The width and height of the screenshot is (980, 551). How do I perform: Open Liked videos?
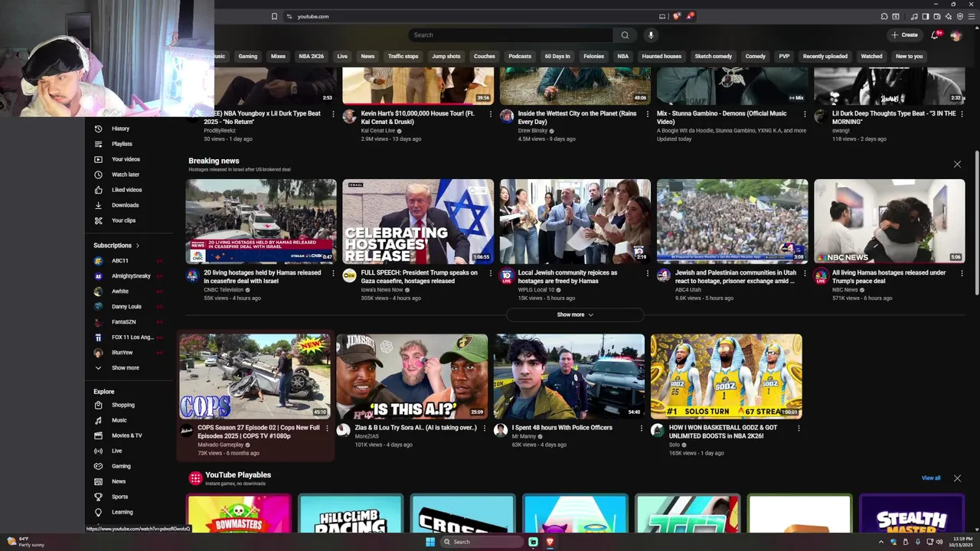pyautogui.click(x=129, y=190)
